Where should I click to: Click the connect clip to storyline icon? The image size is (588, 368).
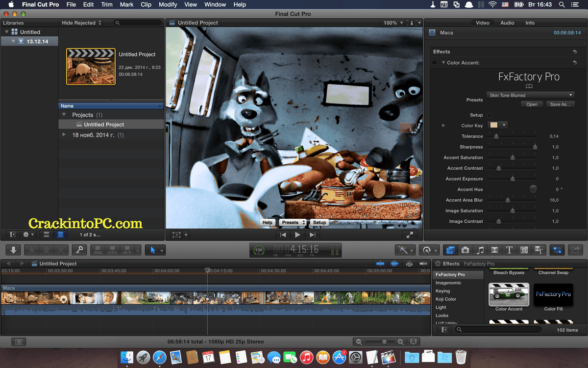[98, 250]
